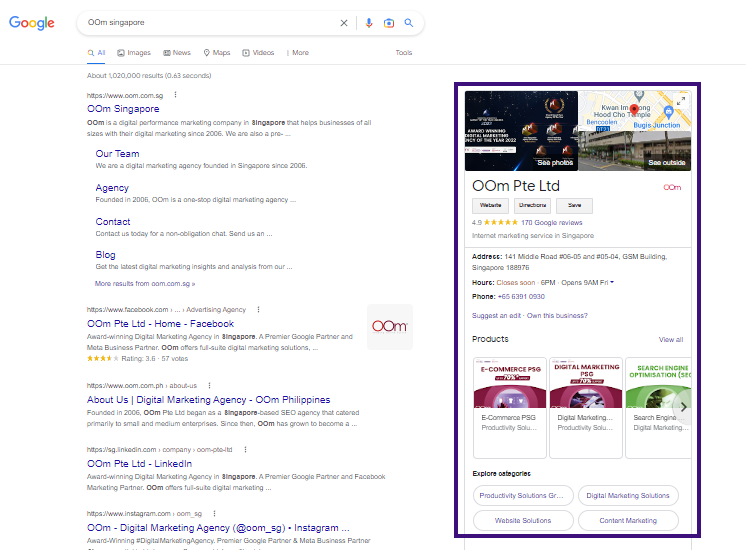Select Content Marketing category chip
746x550 pixels.
628,521
